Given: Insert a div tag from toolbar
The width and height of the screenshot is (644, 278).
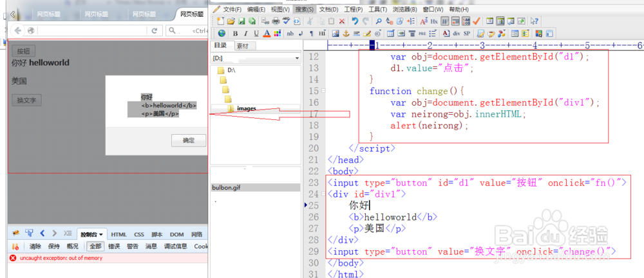Looking at the screenshot, I should [457, 34].
